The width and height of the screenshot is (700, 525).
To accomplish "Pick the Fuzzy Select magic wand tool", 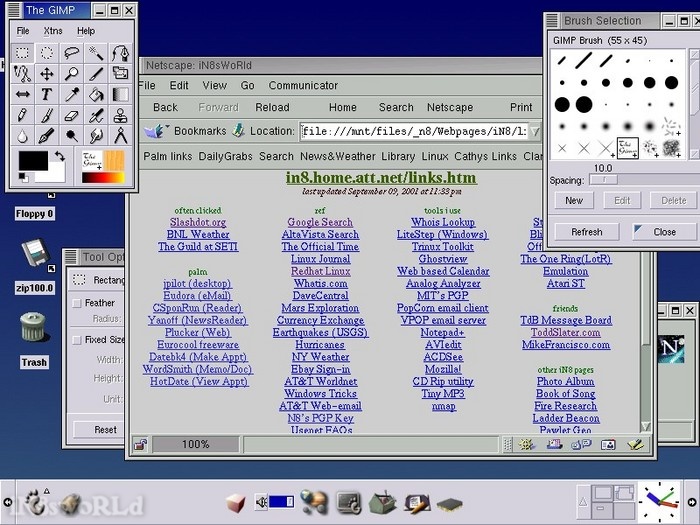I will [96, 53].
